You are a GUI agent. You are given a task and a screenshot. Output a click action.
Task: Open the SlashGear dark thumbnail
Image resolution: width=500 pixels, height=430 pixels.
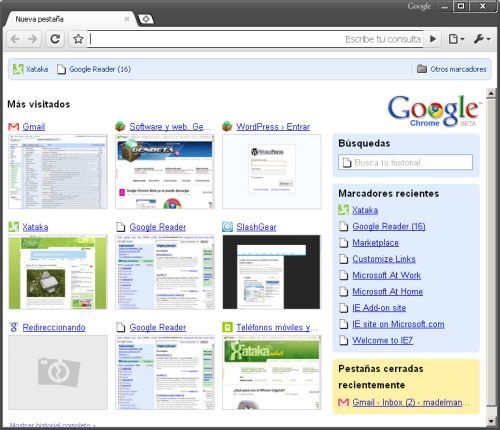(x=272, y=272)
